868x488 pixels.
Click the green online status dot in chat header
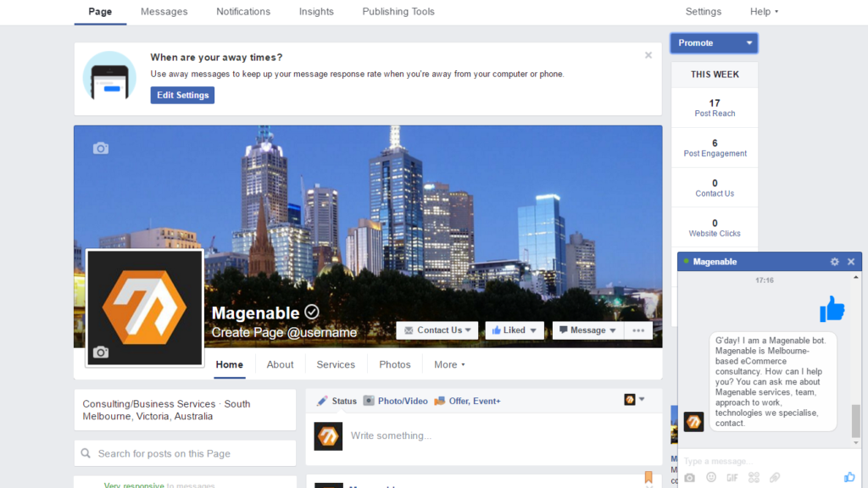click(x=686, y=261)
